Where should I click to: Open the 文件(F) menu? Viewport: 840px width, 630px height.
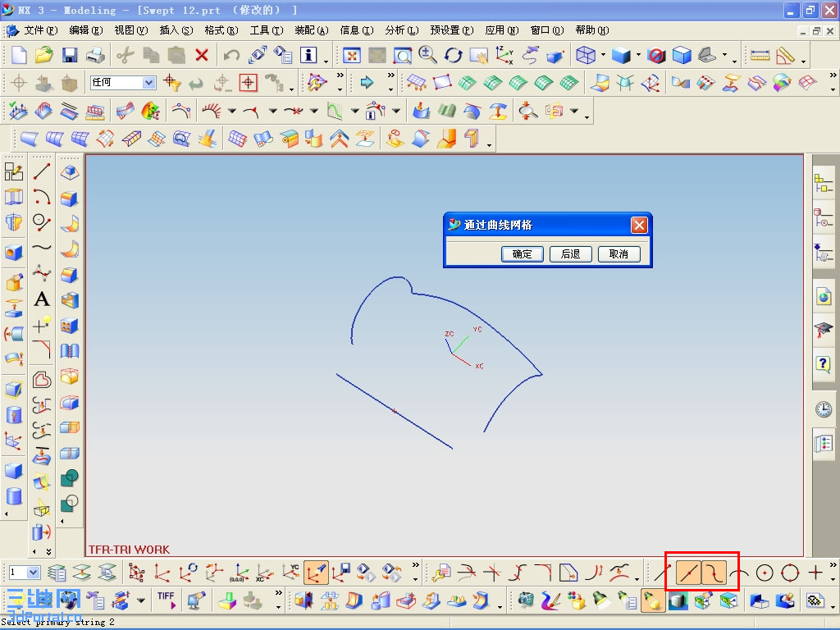click(x=40, y=30)
